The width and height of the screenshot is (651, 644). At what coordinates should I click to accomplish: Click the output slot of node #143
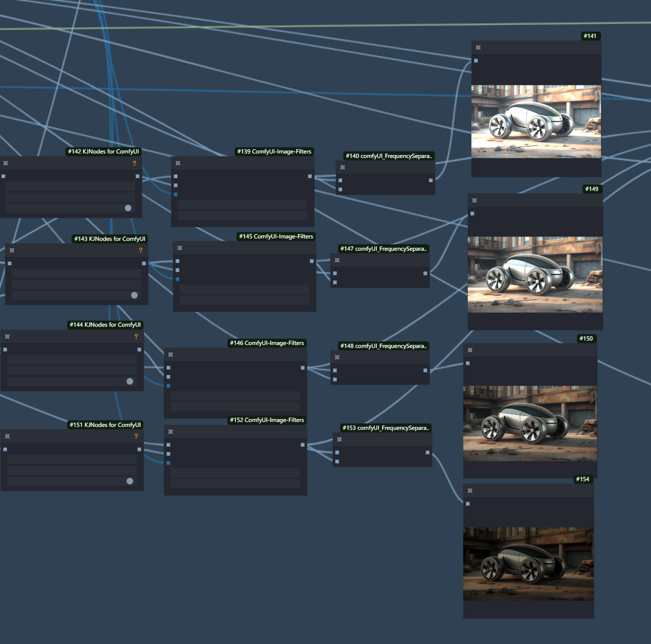[144, 264]
